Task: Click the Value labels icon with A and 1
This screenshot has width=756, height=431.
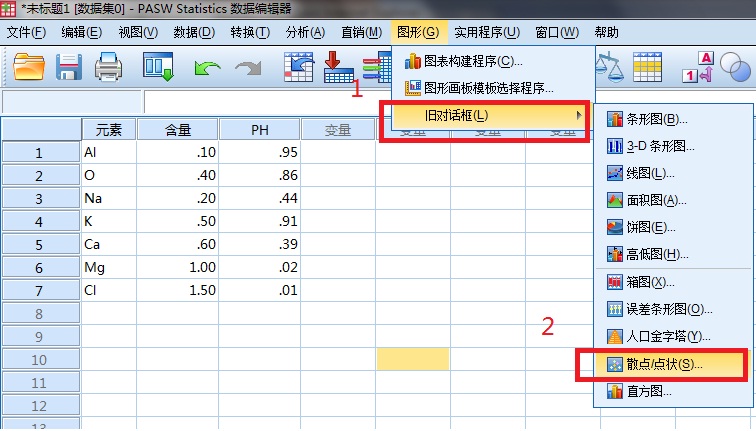Action: coord(698,67)
